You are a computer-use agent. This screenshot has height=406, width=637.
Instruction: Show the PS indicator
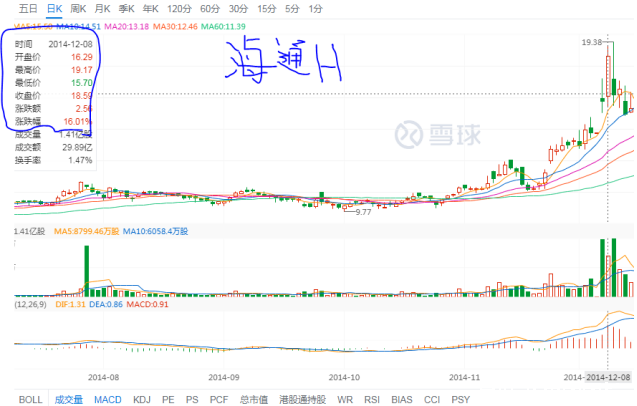coord(192,399)
